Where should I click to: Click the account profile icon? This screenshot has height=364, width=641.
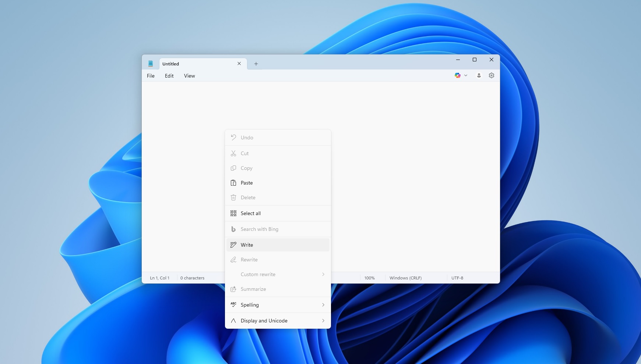coord(479,75)
